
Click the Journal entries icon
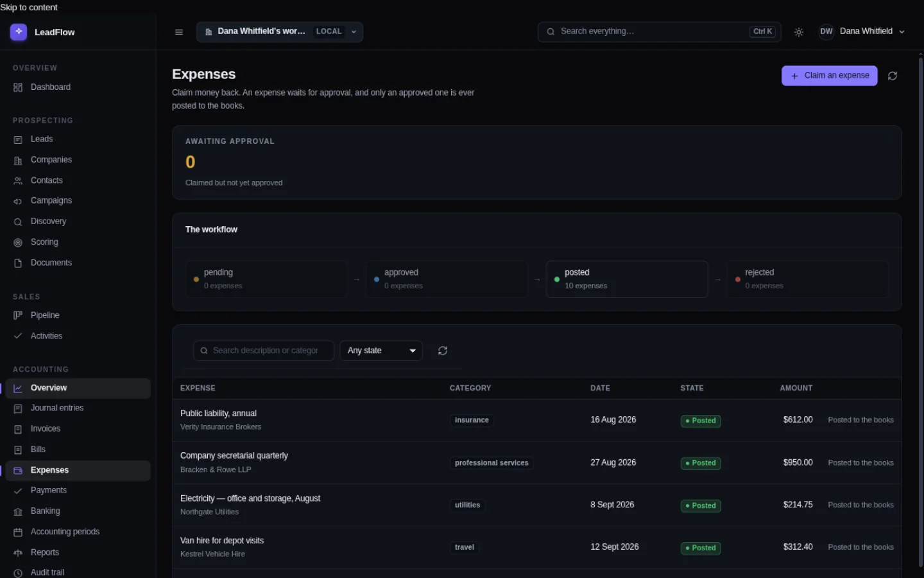(18, 408)
